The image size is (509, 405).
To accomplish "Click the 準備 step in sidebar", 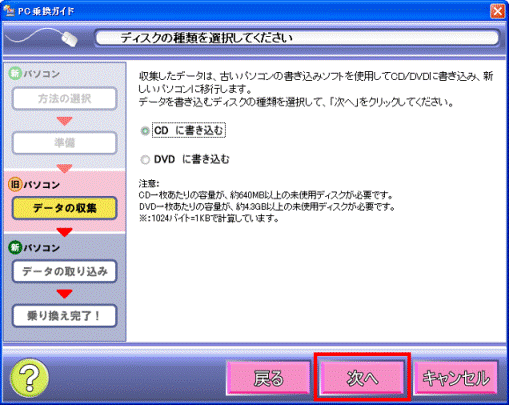I will point(65,143).
